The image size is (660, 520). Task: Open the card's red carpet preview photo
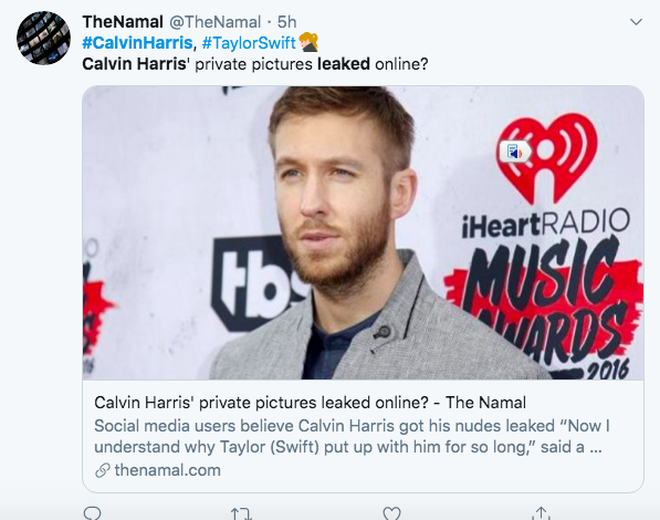point(363,232)
